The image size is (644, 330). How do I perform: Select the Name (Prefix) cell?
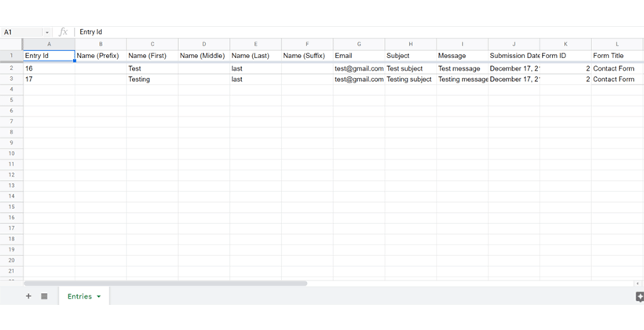(x=101, y=56)
